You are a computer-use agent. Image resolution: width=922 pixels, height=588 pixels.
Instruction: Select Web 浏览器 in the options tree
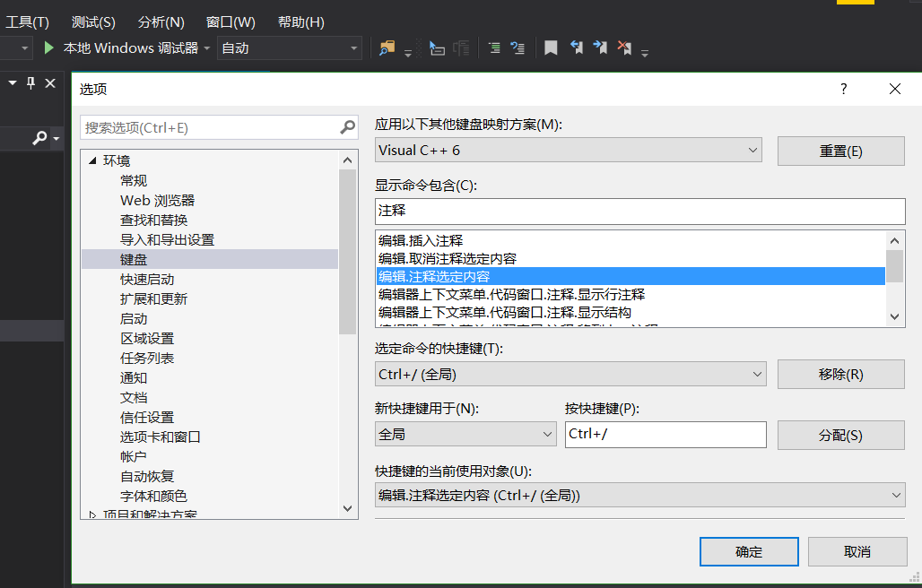coord(157,200)
